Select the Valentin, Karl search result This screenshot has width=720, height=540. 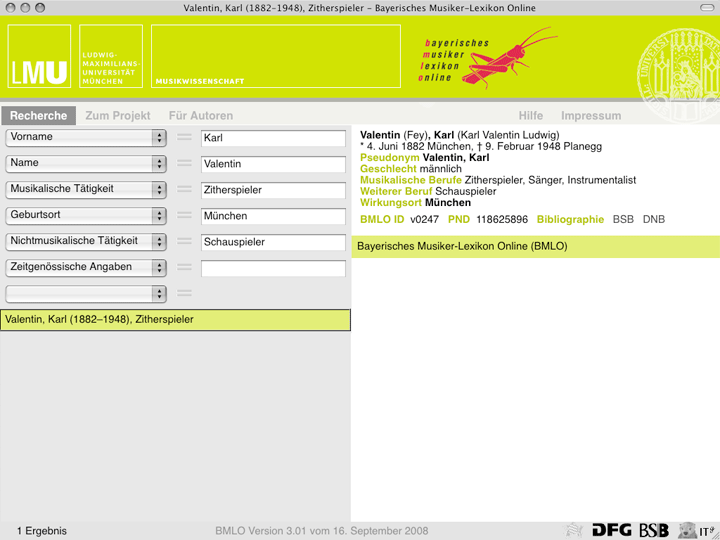point(175,320)
